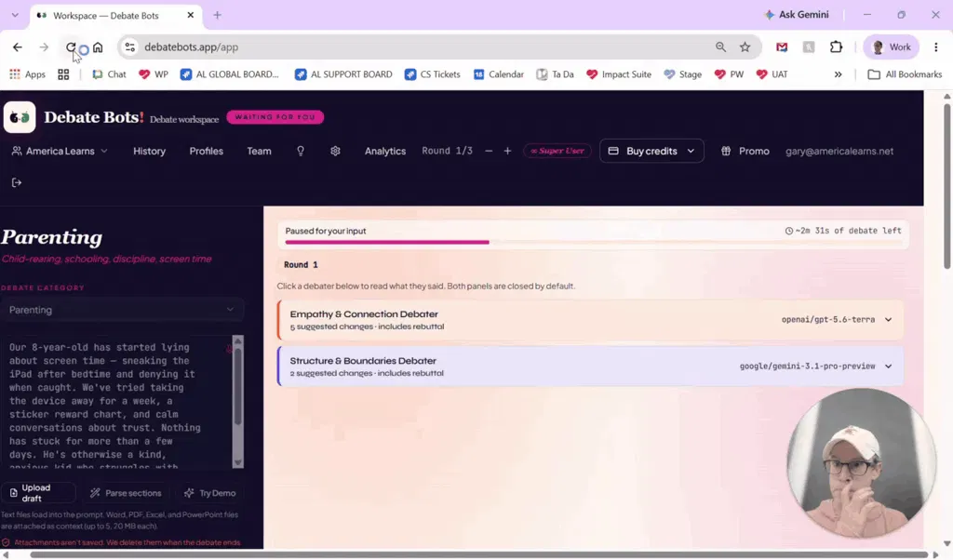Open Ask Gemini in the browser
Screen dimensions: 953x560
797,15
